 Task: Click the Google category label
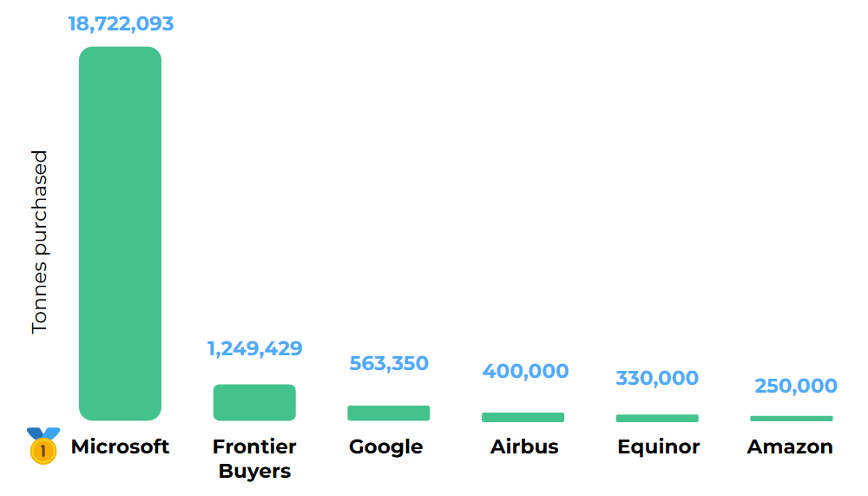(385, 446)
